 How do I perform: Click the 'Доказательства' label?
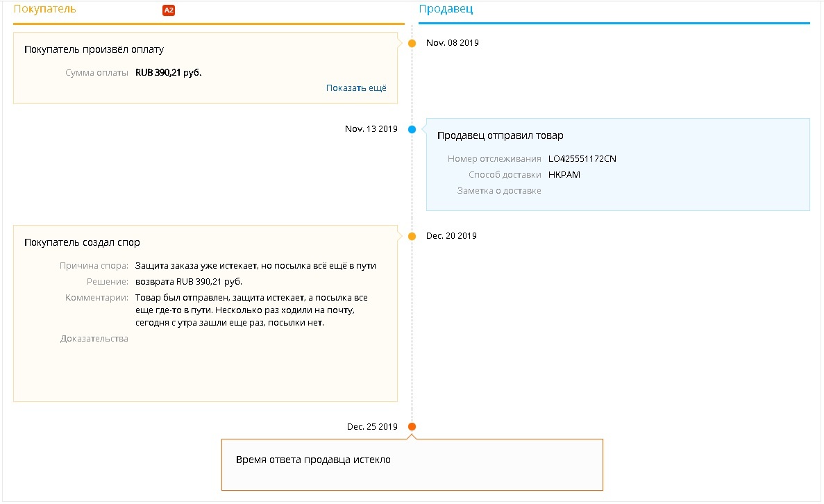pos(94,339)
